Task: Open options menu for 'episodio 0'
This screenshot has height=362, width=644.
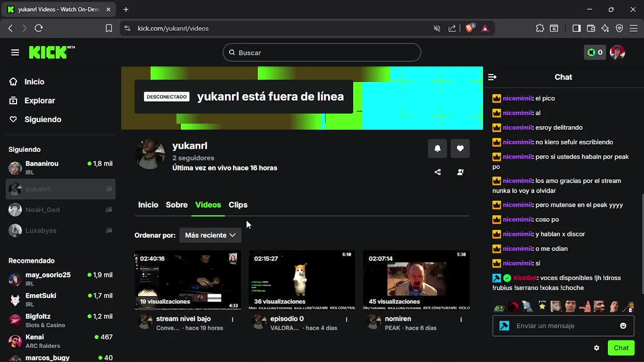Action: 347,319
